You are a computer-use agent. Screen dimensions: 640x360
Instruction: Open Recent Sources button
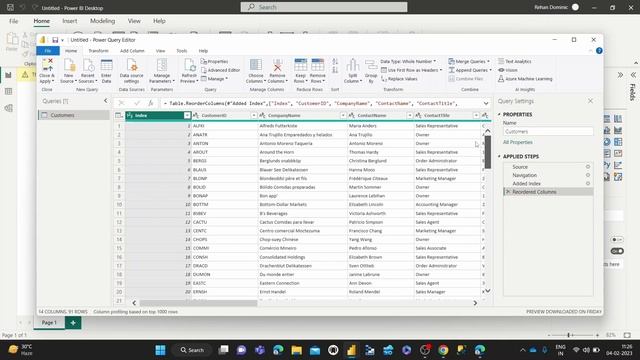coord(88,71)
